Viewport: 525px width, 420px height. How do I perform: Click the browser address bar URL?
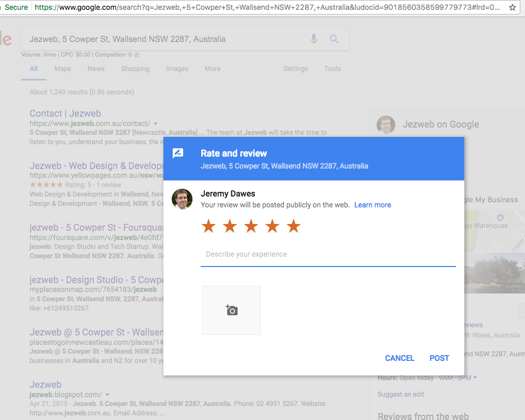click(x=267, y=7)
